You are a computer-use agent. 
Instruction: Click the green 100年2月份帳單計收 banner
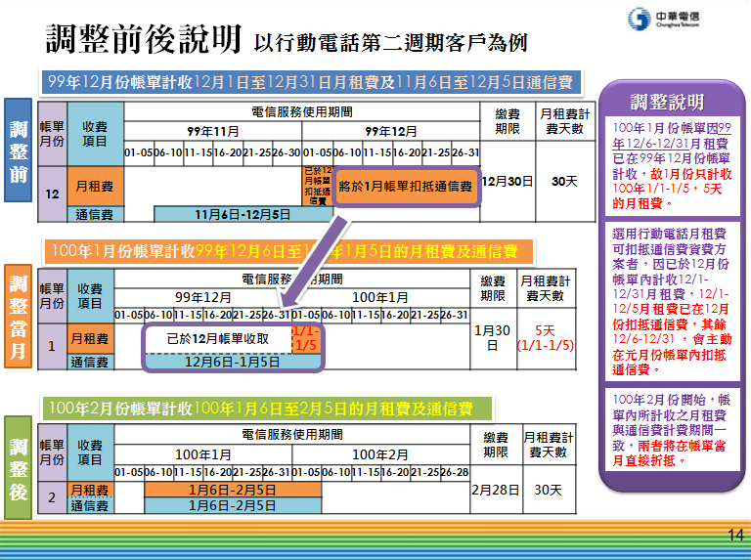pos(267,409)
